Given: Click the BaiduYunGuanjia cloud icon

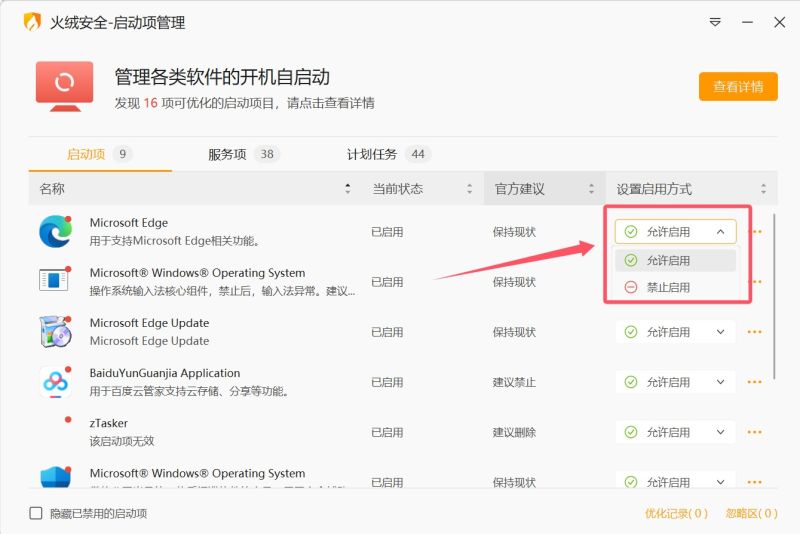Looking at the screenshot, I should (x=55, y=382).
